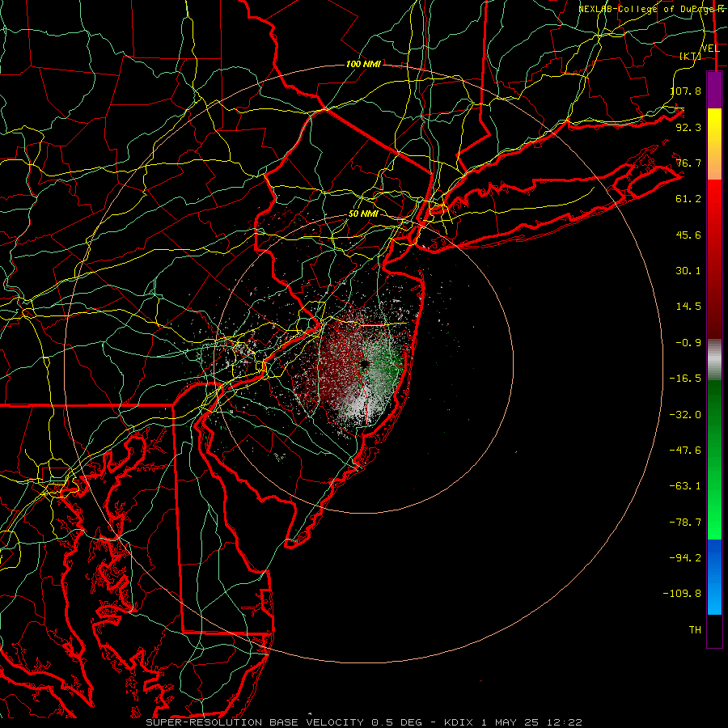Click the 30.1 legend value
This screenshot has width=728, height=728.
(x=688, y=271)
